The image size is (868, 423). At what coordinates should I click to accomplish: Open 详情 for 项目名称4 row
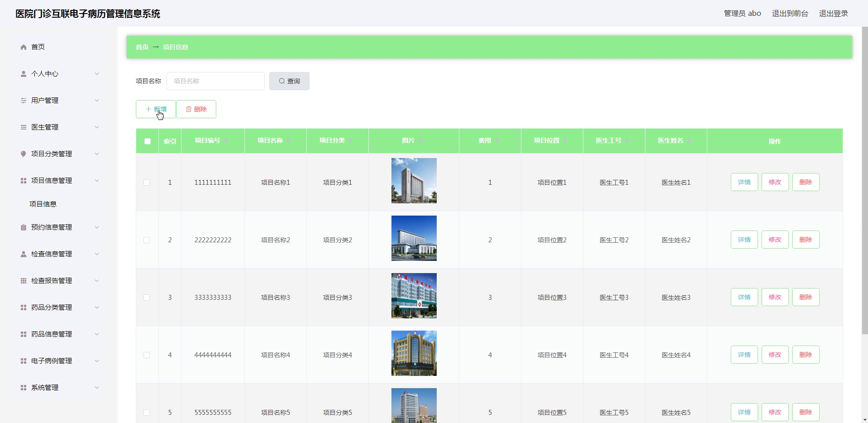point(744,355)
